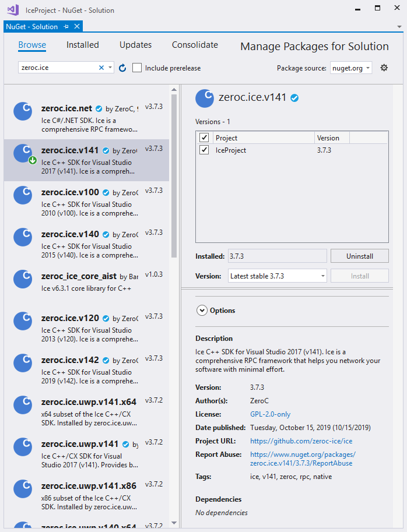The width and height of the screenshot is (407, 532).
Task: Click the Visual Studio logo icon
Action: (x=12, y=10)
